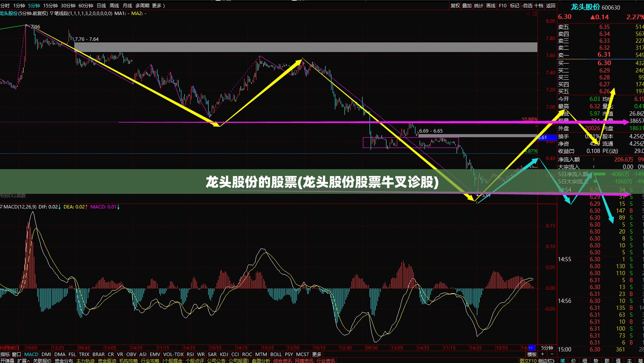Click the 标记 mark button
This screenshot has height=363, width=644.
point(515,6)
